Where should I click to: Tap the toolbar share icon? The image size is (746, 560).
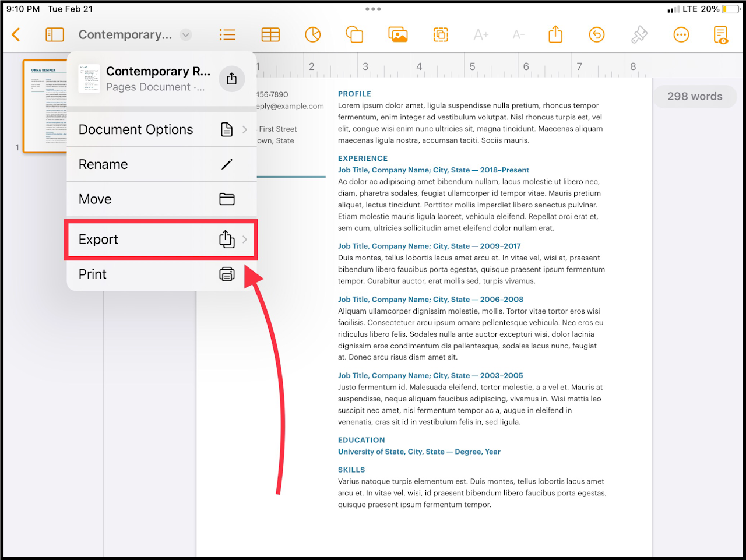point(555,34)
